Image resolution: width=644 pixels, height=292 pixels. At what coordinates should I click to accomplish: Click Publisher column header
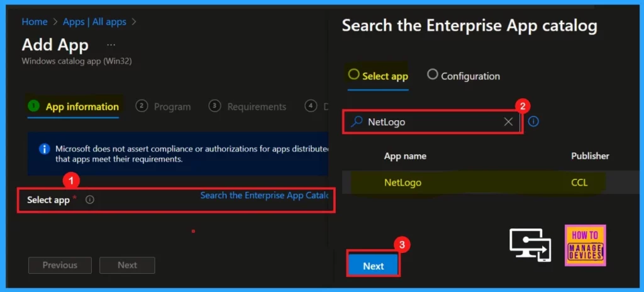click(590, 156)
